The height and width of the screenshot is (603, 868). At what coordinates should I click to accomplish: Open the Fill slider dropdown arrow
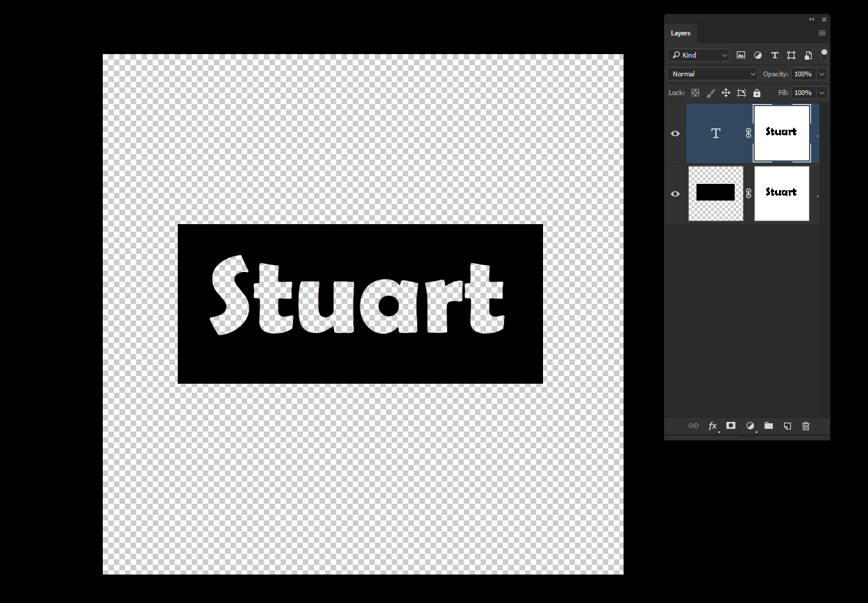(822, 93)
